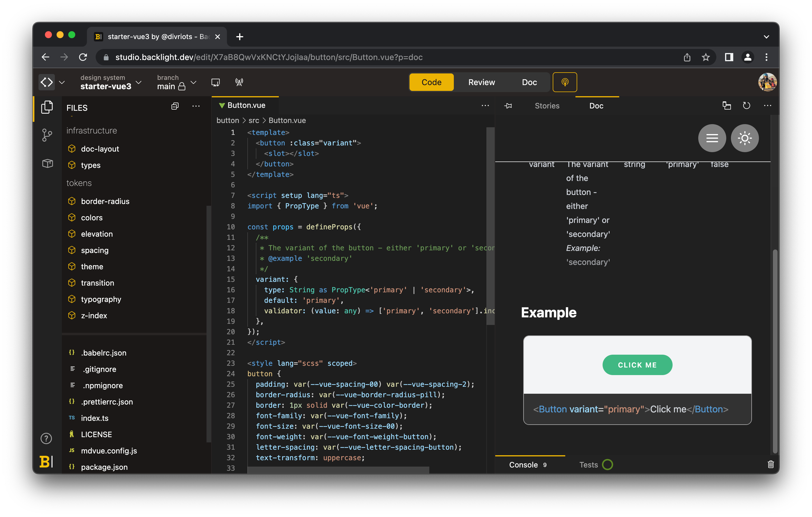Click the collapse all folders icon in Files
This screenshot has height=517, width=812.
click(175, 106)
